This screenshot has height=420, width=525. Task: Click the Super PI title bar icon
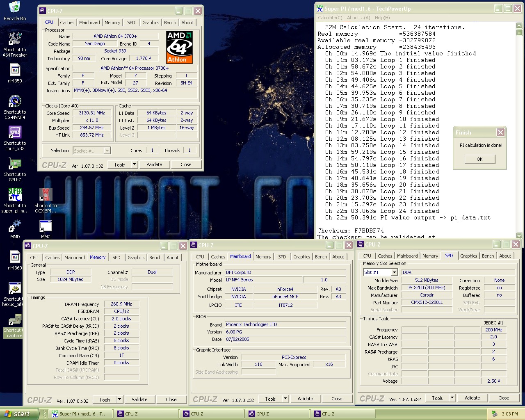tap(320, 8)
